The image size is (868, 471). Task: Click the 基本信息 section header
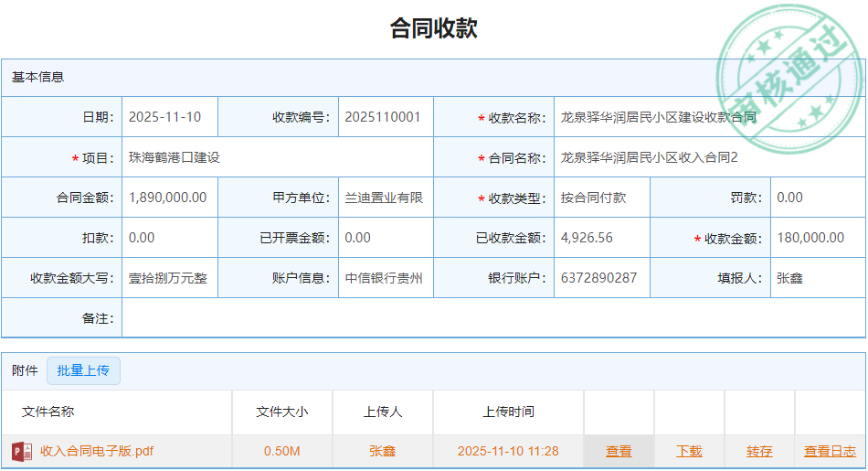tap(38, 78)
